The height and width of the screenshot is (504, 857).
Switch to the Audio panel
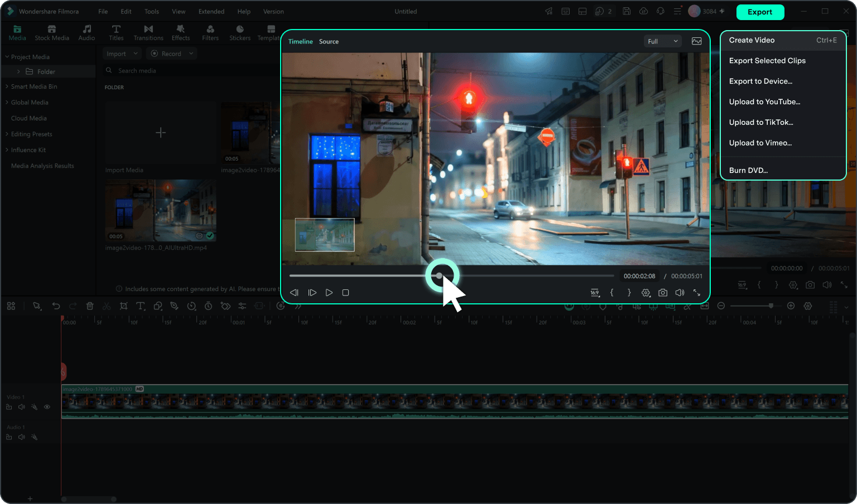[86, 33]
